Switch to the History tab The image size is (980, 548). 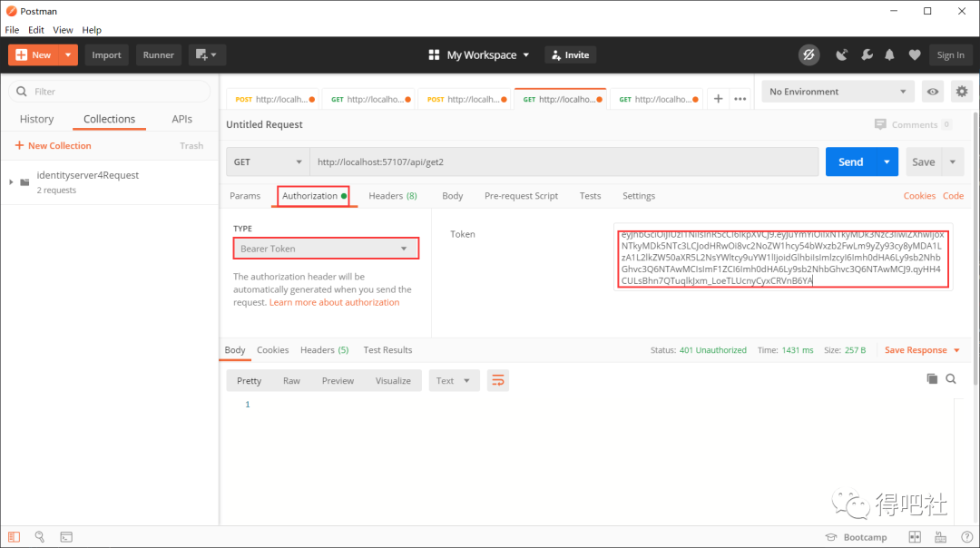(x=36, y=119)
